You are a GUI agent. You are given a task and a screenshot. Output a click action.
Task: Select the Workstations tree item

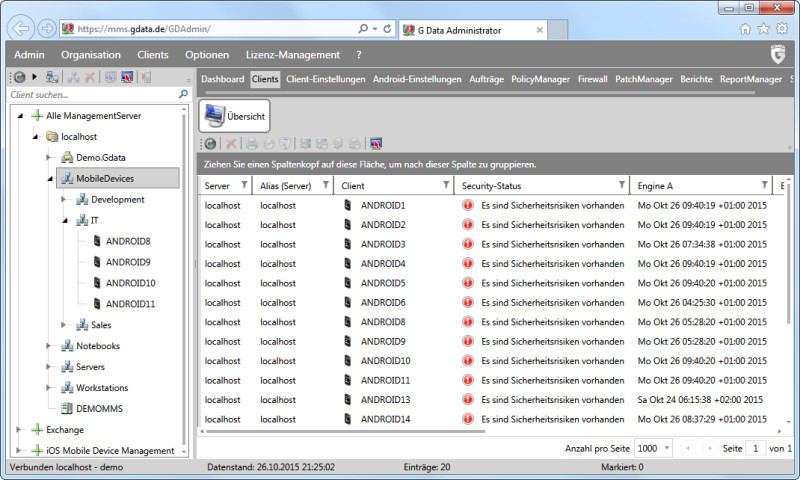click(102, 388)
